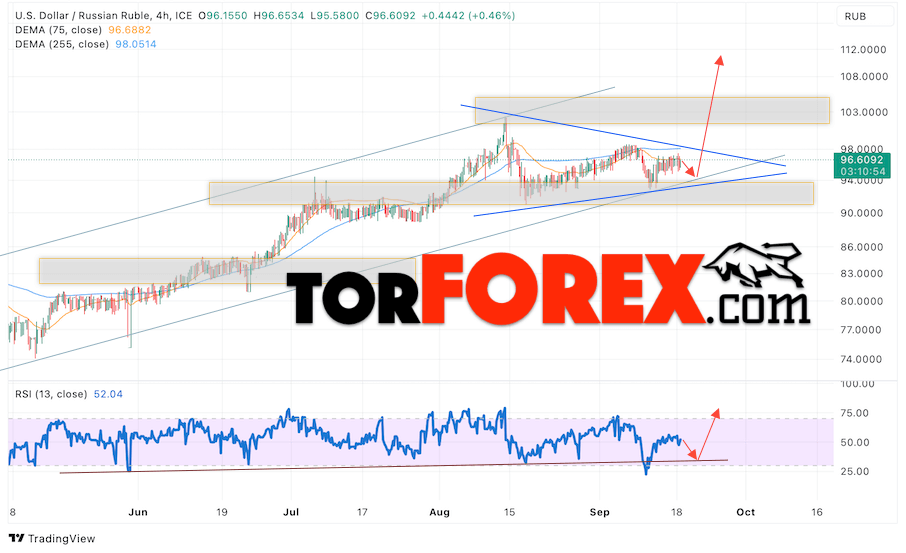Click the 80.0000 price axis label

tap(862, 301)
